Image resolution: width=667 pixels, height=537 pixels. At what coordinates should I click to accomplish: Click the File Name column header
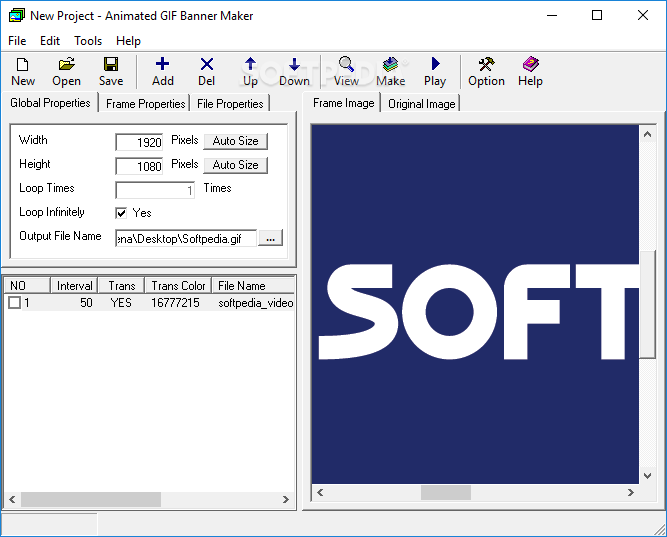253,286
